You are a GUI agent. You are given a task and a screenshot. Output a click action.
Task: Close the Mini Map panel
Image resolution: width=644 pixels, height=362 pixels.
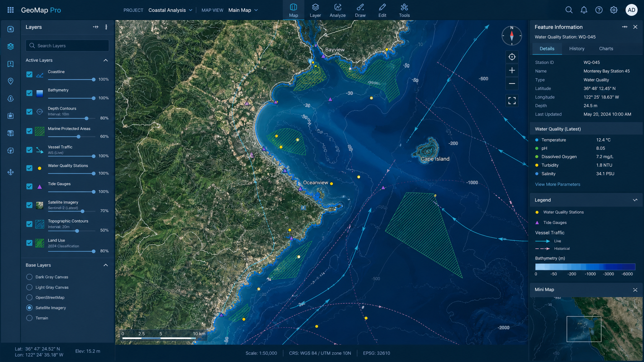coord(635,290)
